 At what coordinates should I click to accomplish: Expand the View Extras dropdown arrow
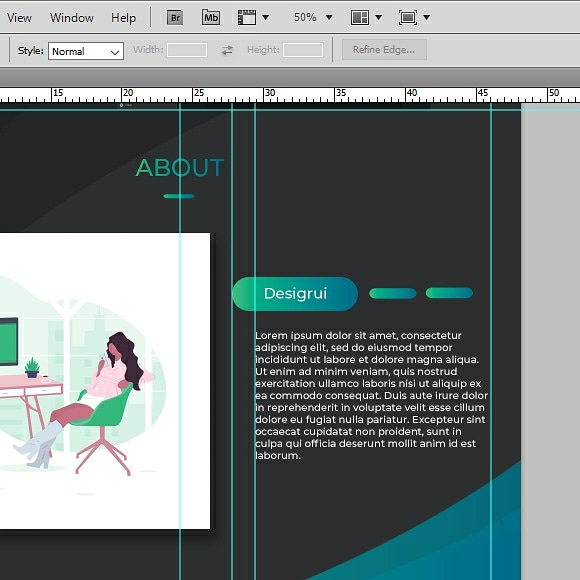tap(265, 17)
